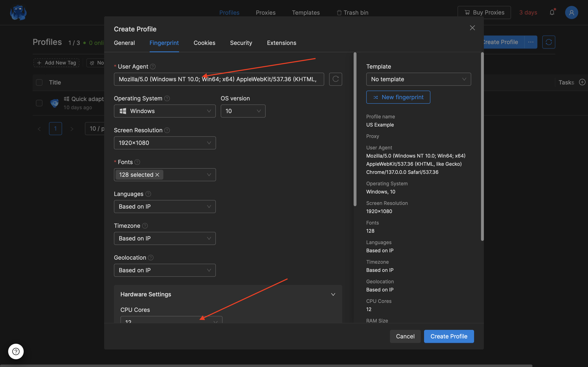Switch to the General tab
588x367 pixels.
coord(124,43)
